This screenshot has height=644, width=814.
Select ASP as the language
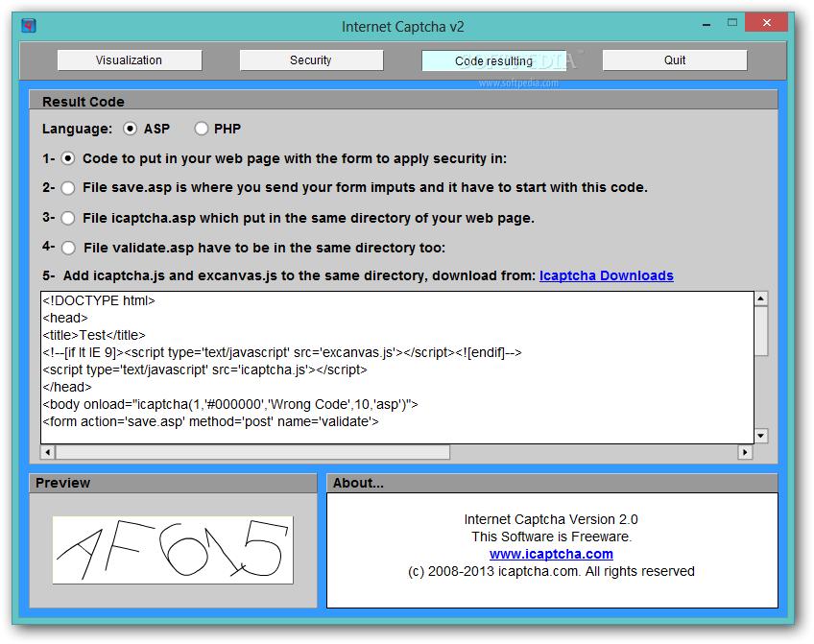click(x=130, y=129)
